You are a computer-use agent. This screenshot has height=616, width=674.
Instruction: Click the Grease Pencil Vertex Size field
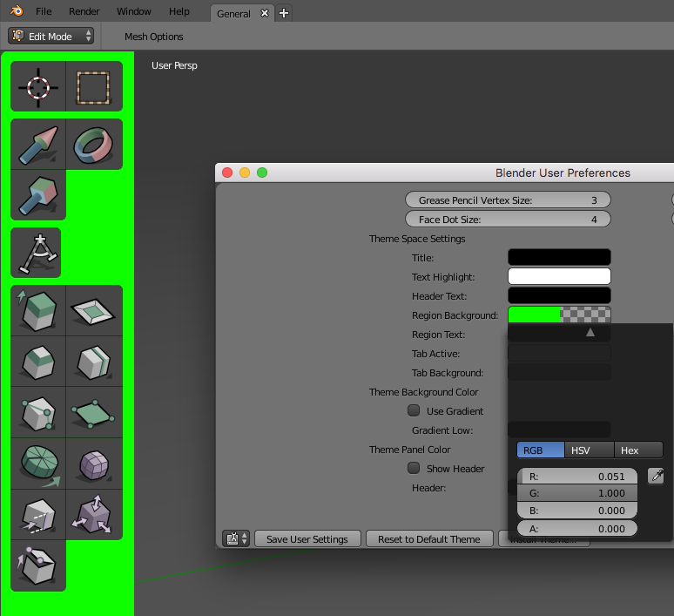(x=508, y=200)
